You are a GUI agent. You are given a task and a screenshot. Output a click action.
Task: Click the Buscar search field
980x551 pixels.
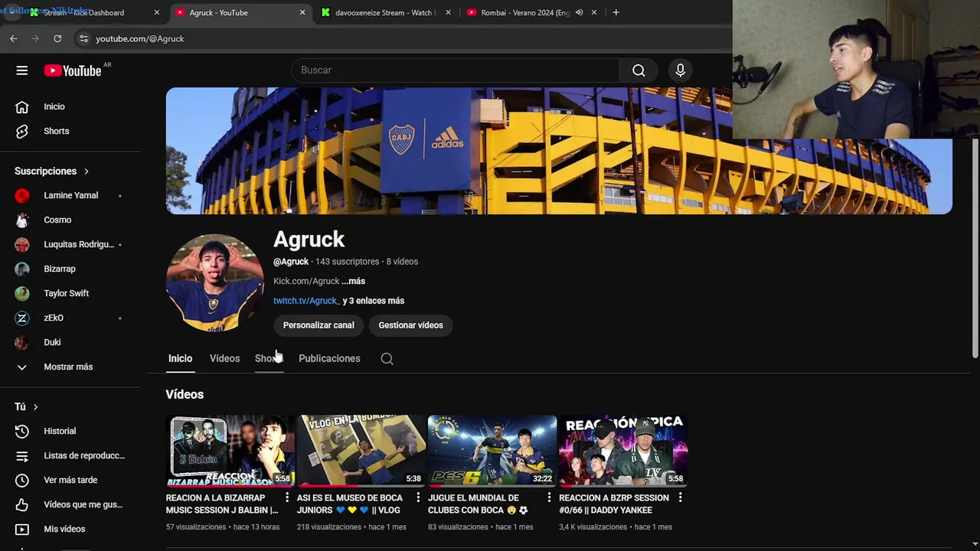pyautogui.click(x=456, y=70)
